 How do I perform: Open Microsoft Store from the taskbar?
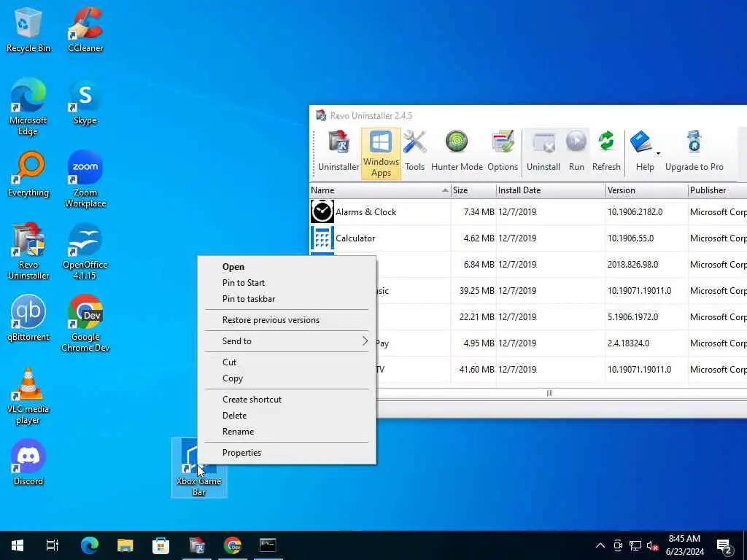[x=160, y=545]
